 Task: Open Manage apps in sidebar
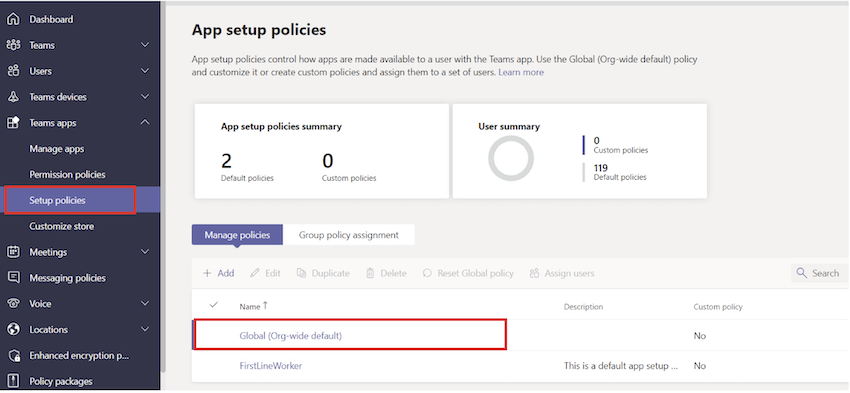click(x=56, y=149)
